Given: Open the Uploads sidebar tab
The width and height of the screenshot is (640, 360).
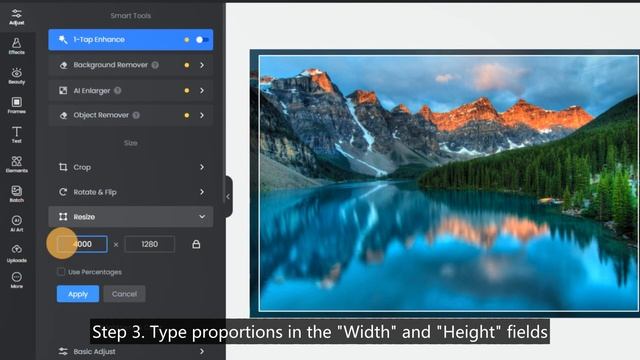Looking at the screenshot, I should (17, 253).
